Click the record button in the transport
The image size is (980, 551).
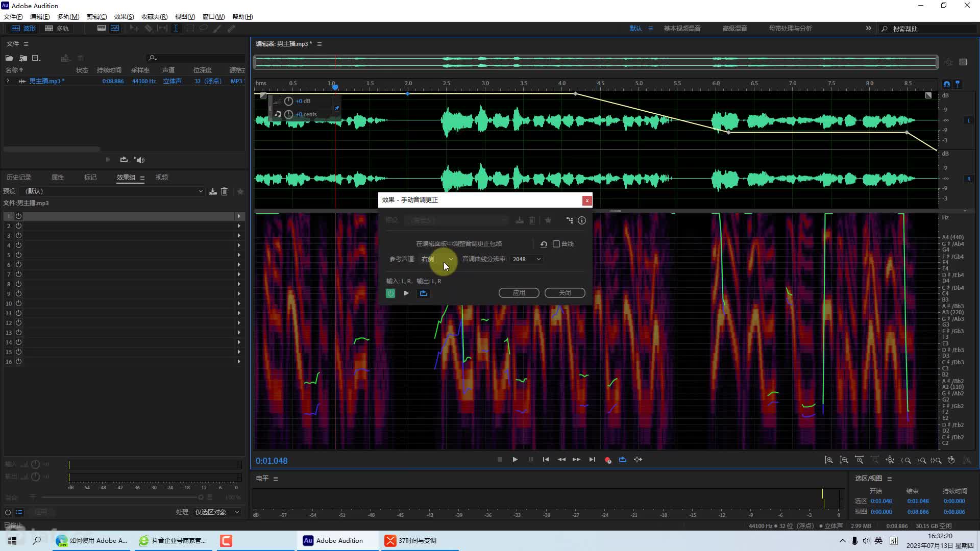tap(607, 460)
